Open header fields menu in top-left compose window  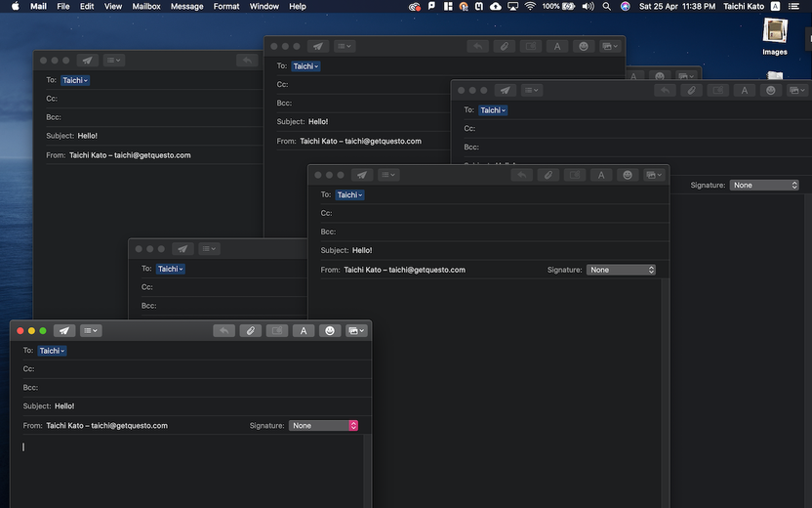pyautogui.click(x=114, y=61)
